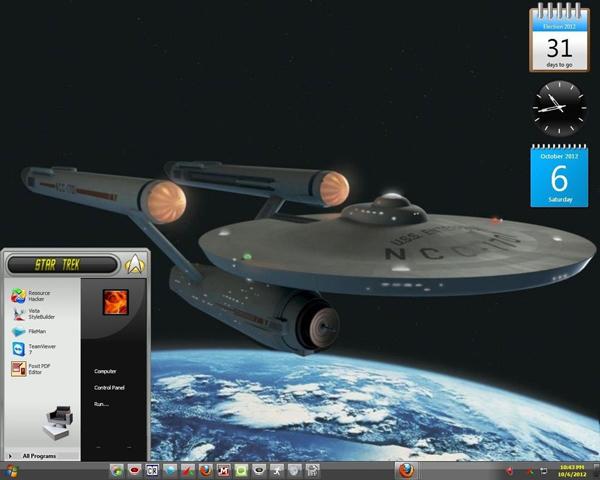Launch Foxit PDF Editor from the start menu
600x480 pixels.
tap(31, 369)
